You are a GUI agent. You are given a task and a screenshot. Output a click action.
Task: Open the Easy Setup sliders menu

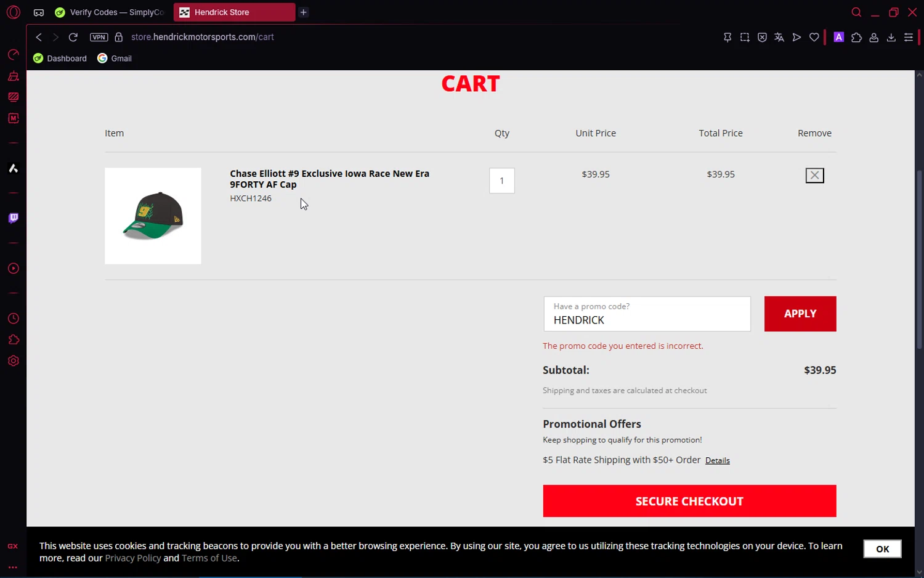pos(908,38)
